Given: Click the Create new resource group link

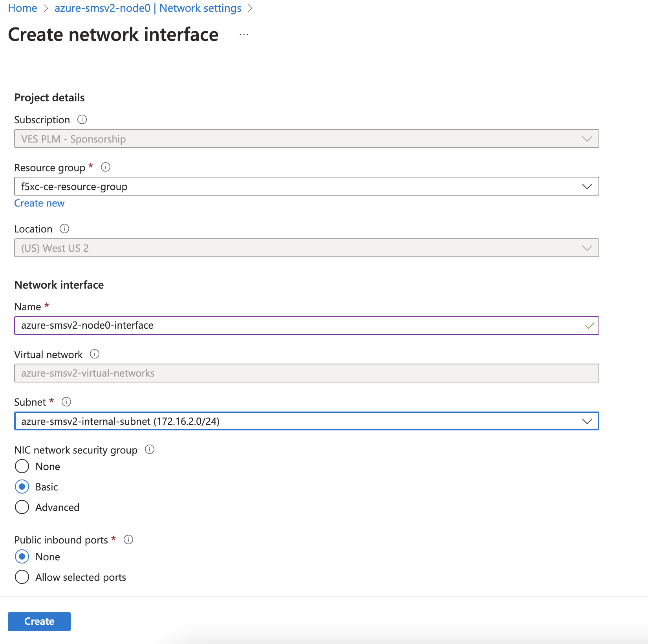Looking at the screenshot, I should 39,203.
